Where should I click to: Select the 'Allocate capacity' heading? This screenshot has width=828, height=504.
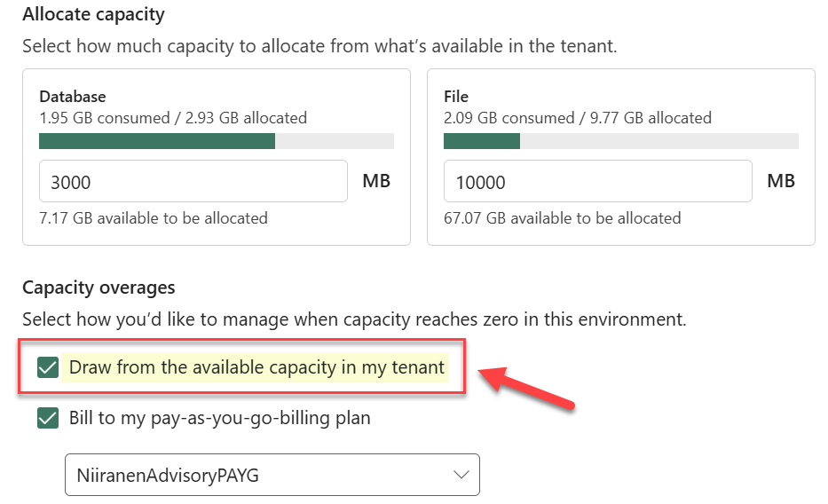coord(93,15)
